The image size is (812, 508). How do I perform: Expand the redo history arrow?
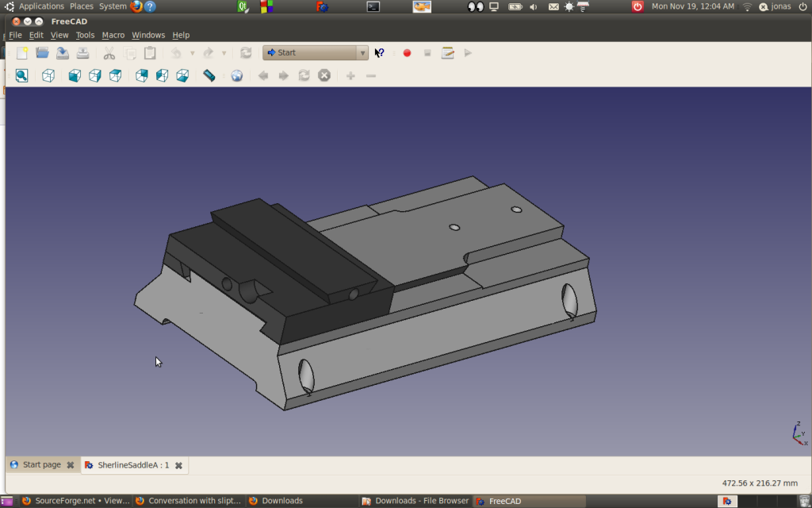[x=223, y=52]
